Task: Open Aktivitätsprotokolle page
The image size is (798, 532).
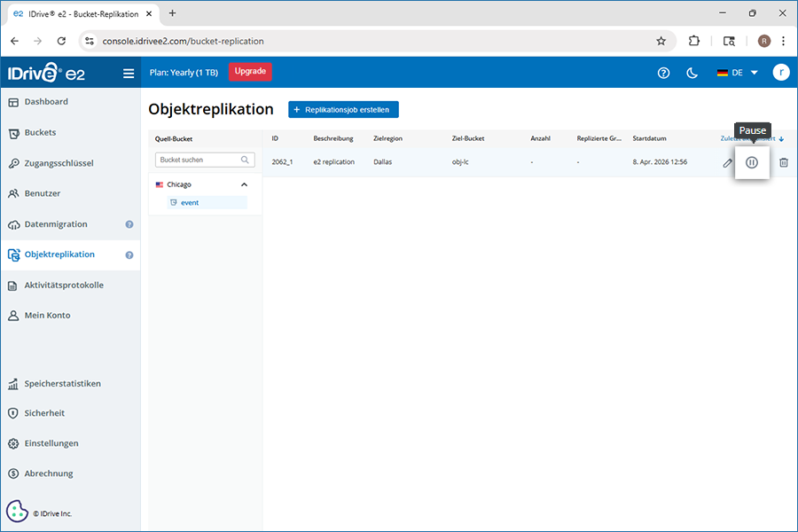Action: click(64, 286)
